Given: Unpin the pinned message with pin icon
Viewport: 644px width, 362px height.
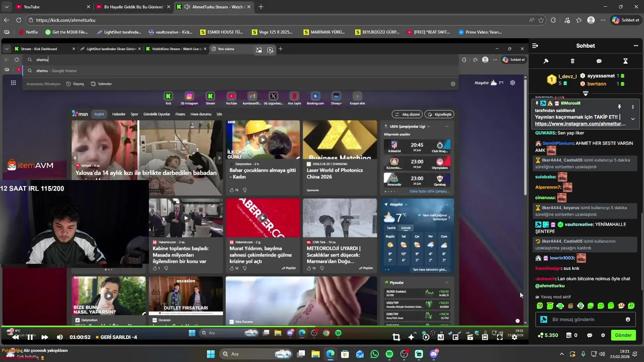Looking at the screenshot, I should pos(619,107).
